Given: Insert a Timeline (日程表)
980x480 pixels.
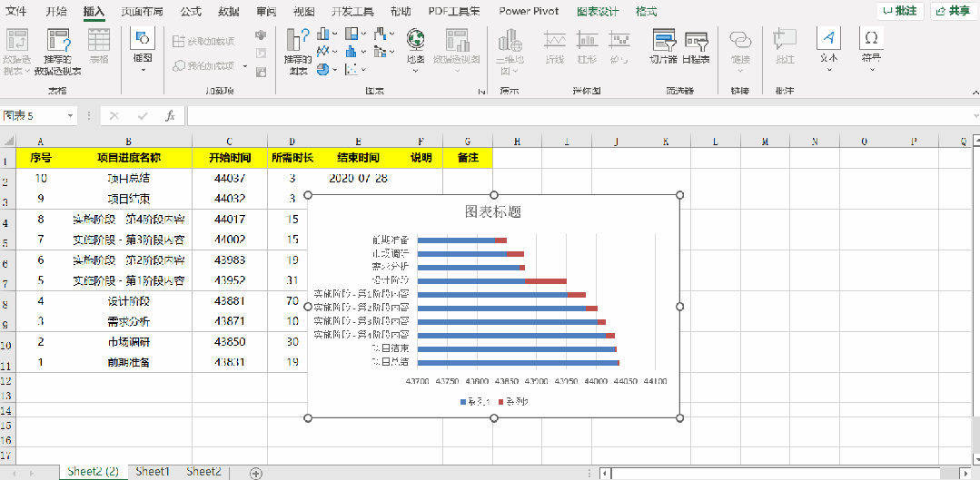Looking at the screenshot, I should 696,47.
